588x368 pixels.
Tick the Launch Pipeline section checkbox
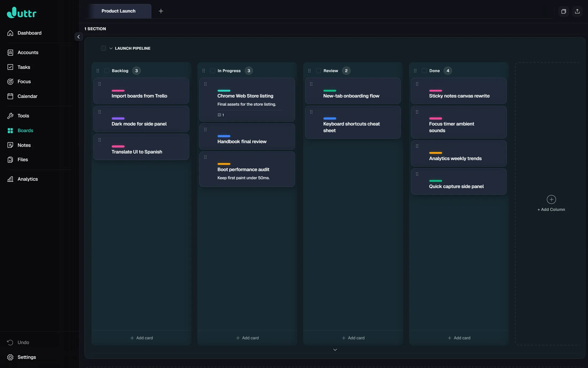(x=103, y=48)
